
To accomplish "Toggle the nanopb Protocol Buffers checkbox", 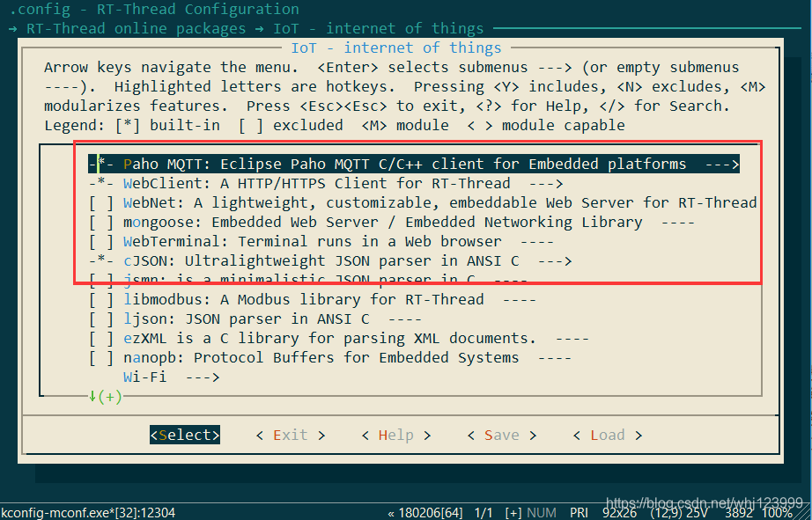I will (101, 358).
